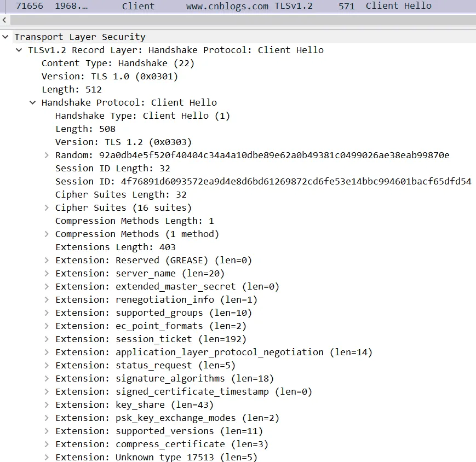Expand the server_name extension
Screen dimensions: 476x462
47,274
